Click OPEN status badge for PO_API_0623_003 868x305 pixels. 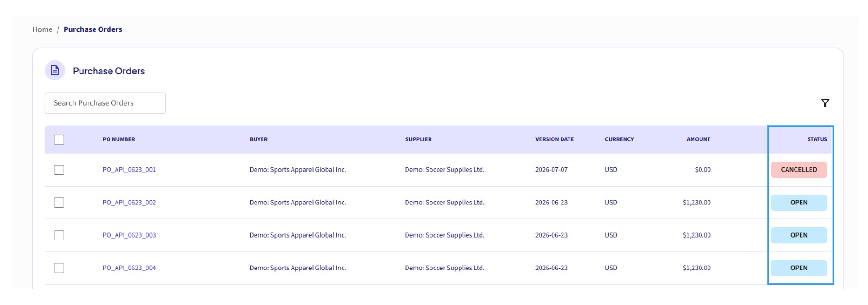point(799,235)
